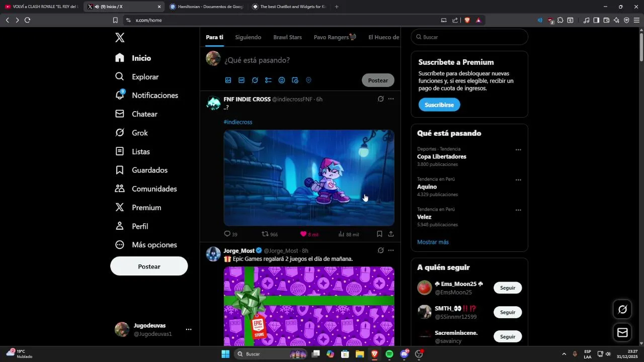The height and width of the screenshot is (362, 644).
Task: Add an image to the post
Action: pos(228,80)
